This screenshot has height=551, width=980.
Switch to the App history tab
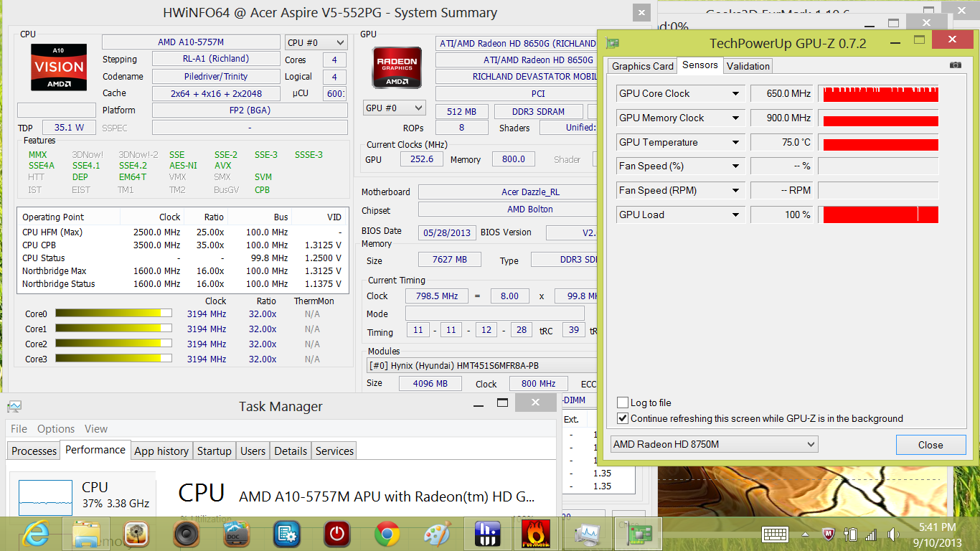[x=161, y=451]
